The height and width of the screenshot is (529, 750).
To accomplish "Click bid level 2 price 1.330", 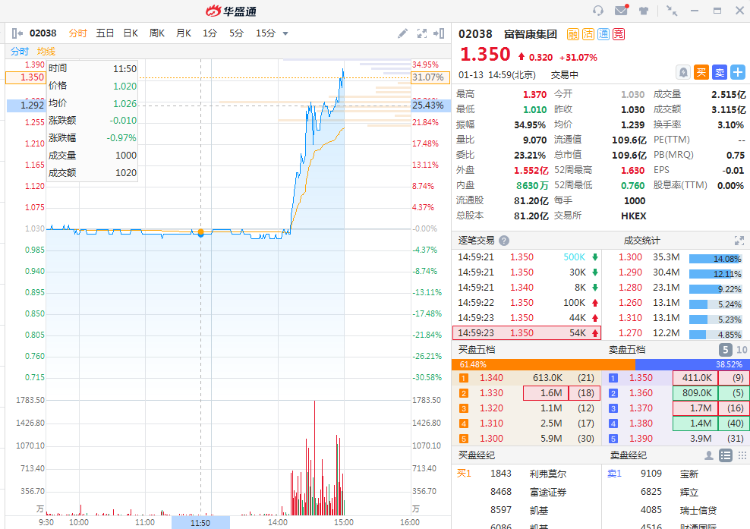I will tap(491, 393).
